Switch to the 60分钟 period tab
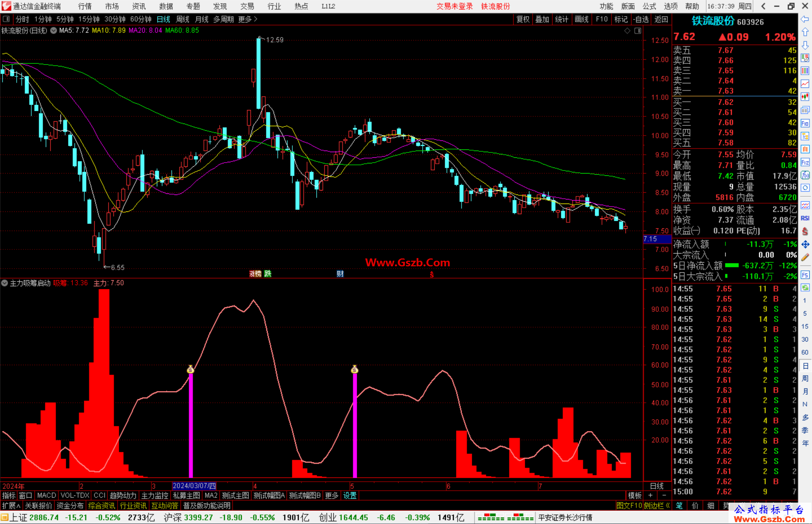This screenshot has width=812, height=524. click(141, 19)
